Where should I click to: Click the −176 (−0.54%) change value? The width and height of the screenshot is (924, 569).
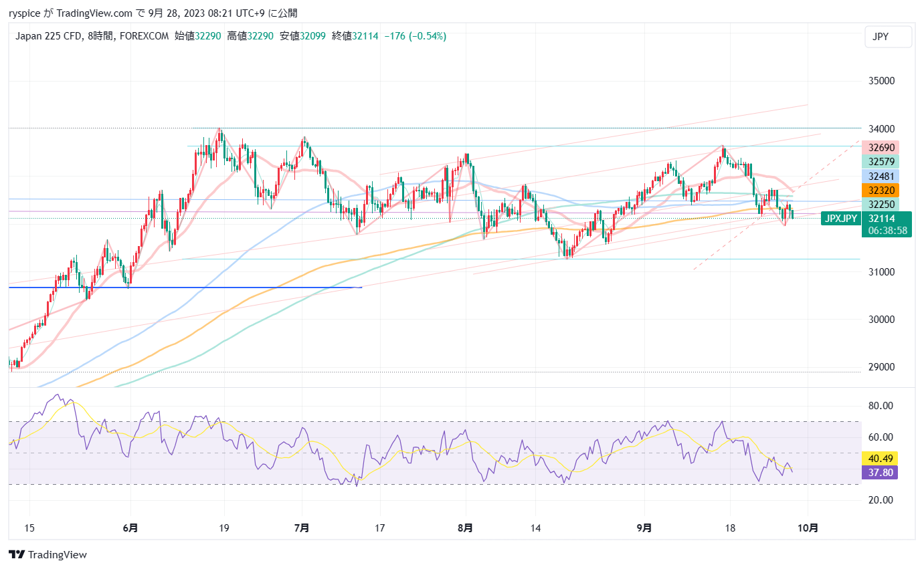[415, 36]
